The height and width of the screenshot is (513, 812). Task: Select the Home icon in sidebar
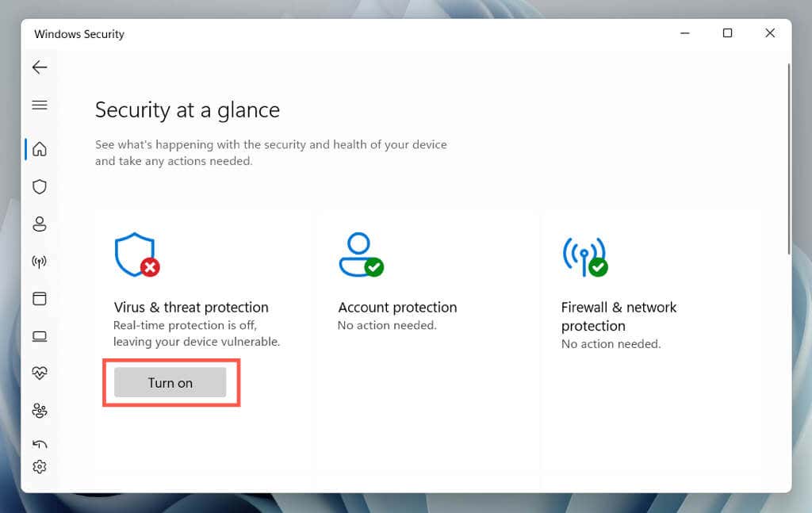pyautogui.click(x=40, y=149)
